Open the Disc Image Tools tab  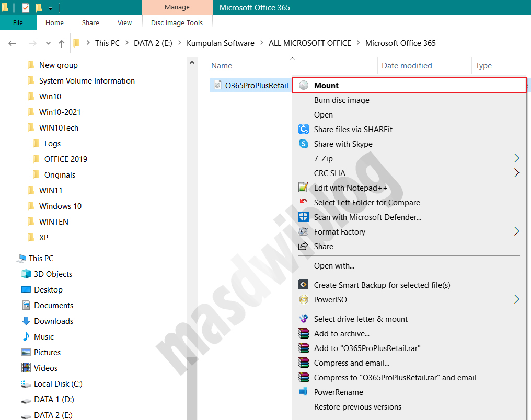pos(177,22)
